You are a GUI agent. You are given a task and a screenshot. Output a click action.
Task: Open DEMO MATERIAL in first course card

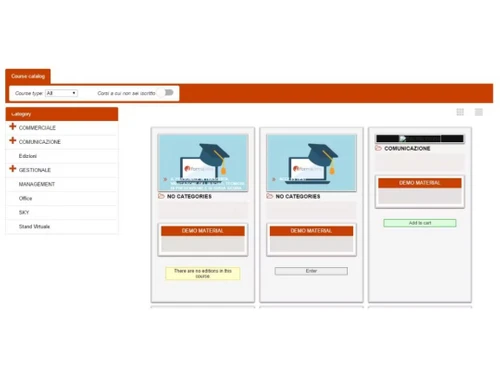pos(203,231)
